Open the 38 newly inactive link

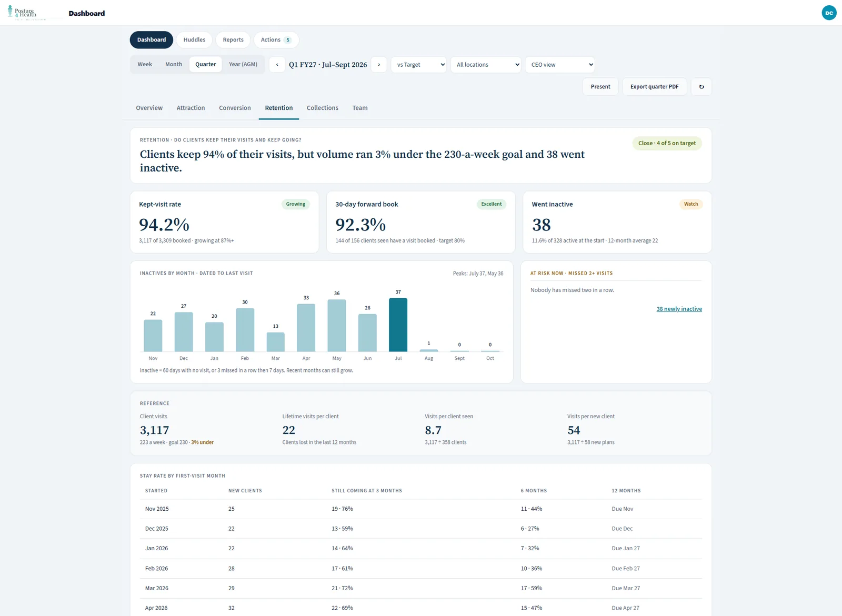coord(679,309)
